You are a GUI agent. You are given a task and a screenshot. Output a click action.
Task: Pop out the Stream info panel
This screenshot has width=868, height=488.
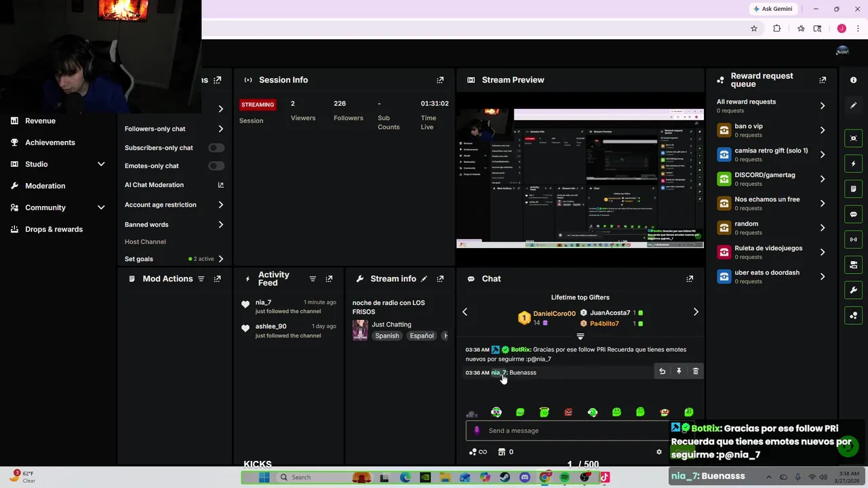click(x=440, y=279)
